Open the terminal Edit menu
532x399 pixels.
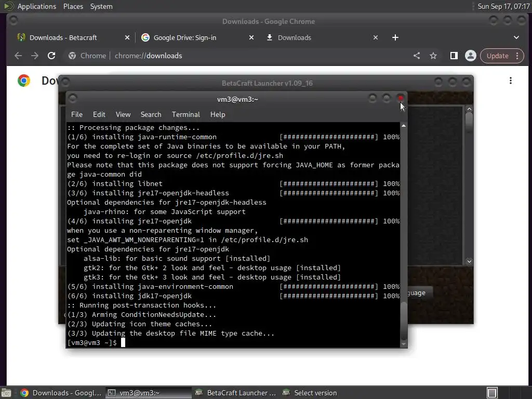99,114
